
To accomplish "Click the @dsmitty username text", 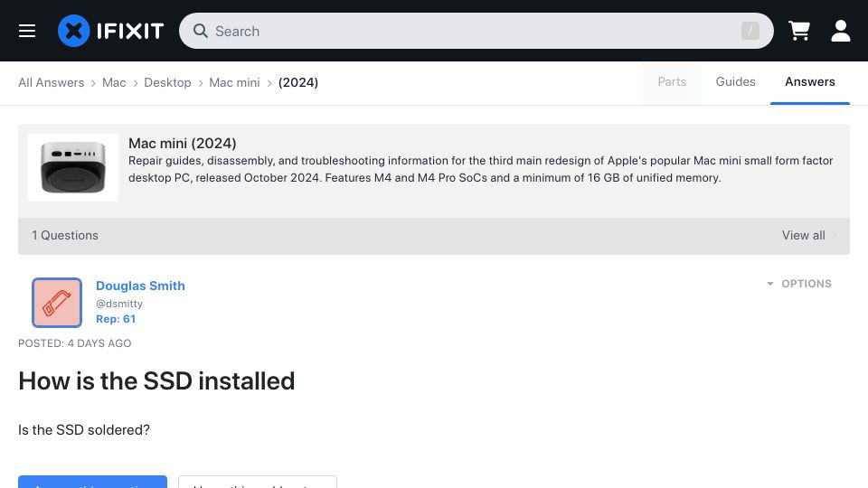I will click(x=119, y=304).
